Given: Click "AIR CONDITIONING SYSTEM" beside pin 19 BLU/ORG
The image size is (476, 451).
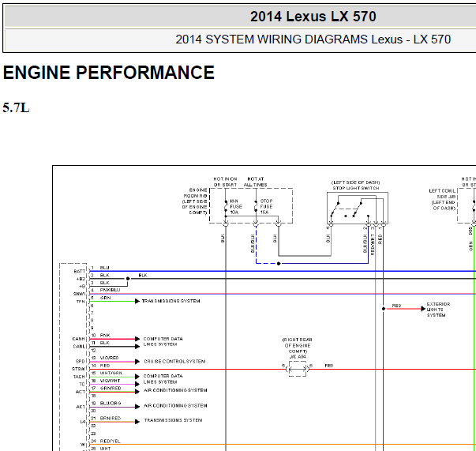Looking at the screenshot, I should click(175, 406).
